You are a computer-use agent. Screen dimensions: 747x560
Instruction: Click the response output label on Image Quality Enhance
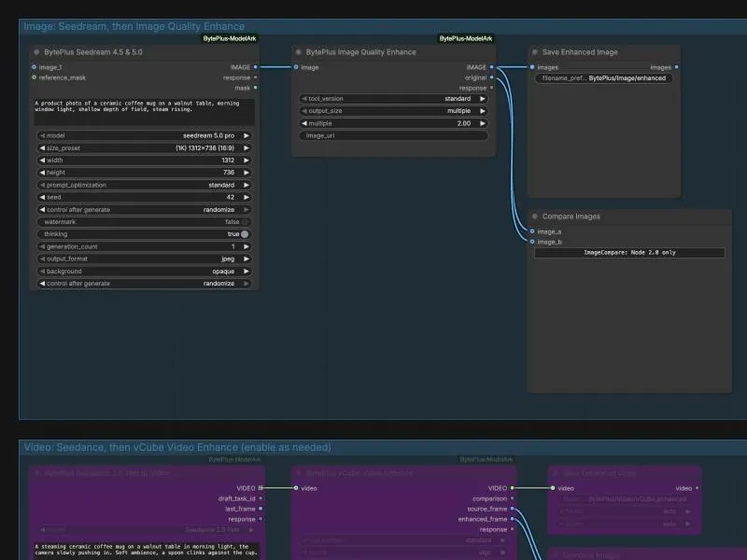(x=472, y=88)
